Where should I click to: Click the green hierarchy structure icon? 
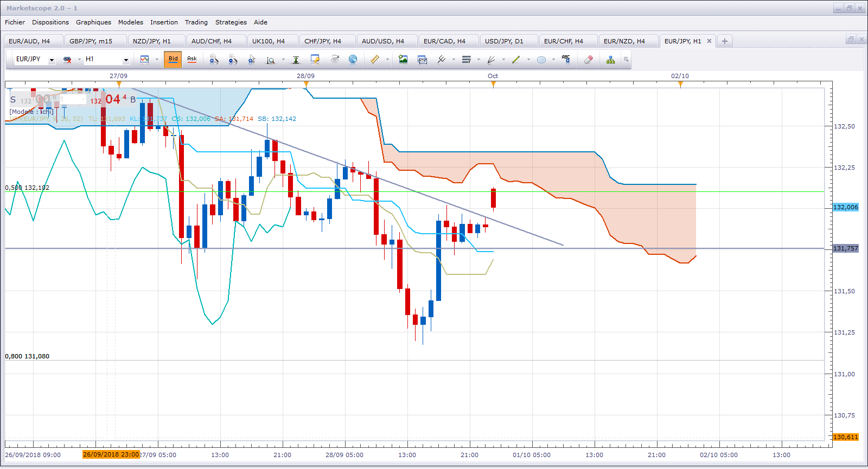[611, 60]
